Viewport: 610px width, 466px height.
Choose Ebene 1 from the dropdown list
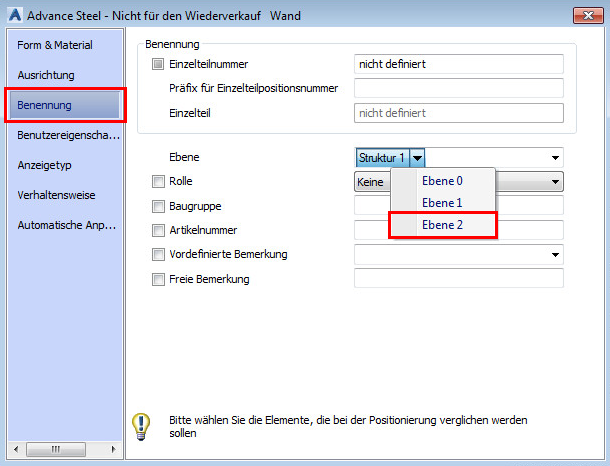(x=443, y=203)
